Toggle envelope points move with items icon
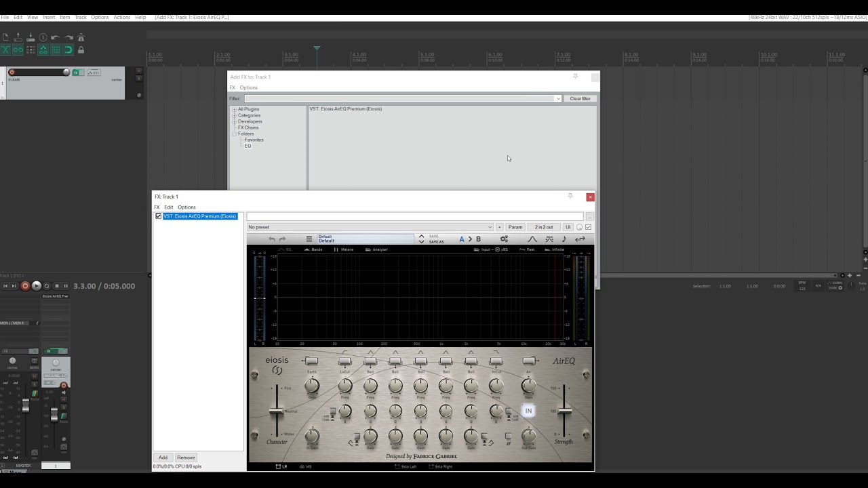 click(x=43, y=49)
